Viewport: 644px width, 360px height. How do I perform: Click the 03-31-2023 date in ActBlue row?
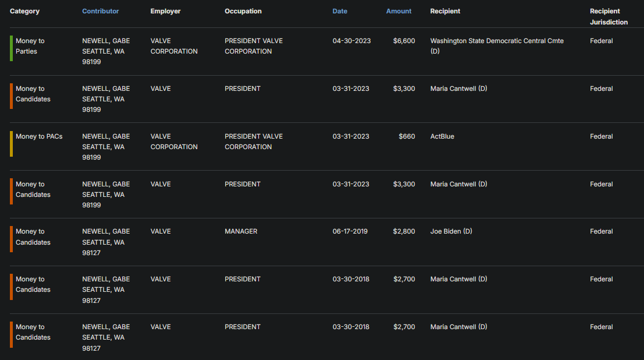(351, 136)
